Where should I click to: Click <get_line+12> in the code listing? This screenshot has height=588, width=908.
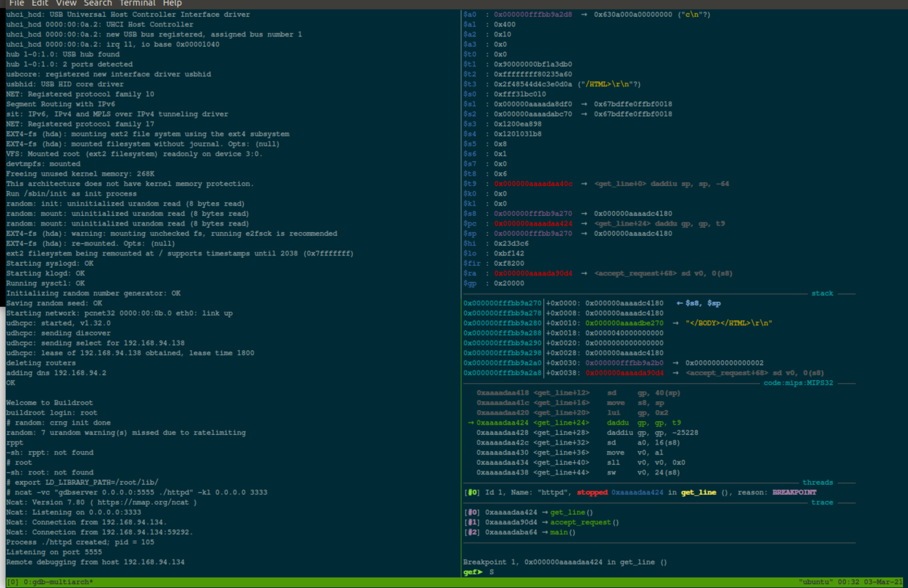click(562, 393)
